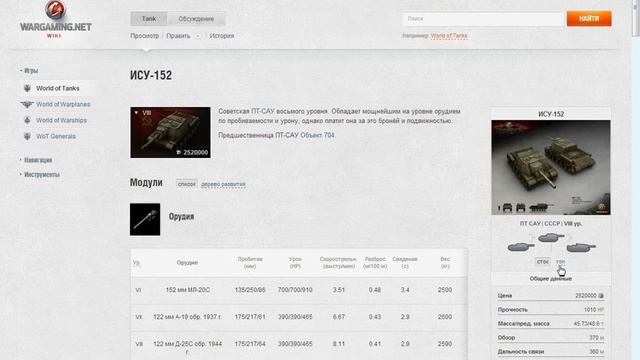
Task: Click the orange НАЙТИ button
Action: [x=589, y=19]
